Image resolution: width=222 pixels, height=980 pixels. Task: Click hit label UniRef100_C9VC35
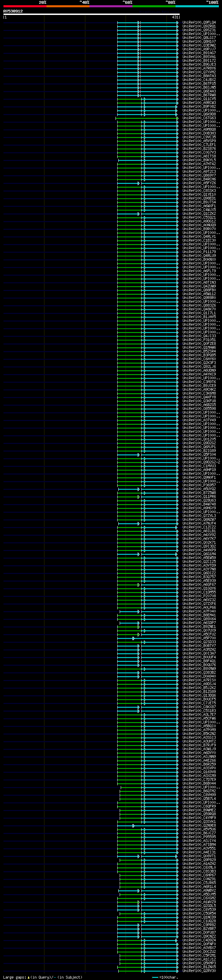(199, 137)
